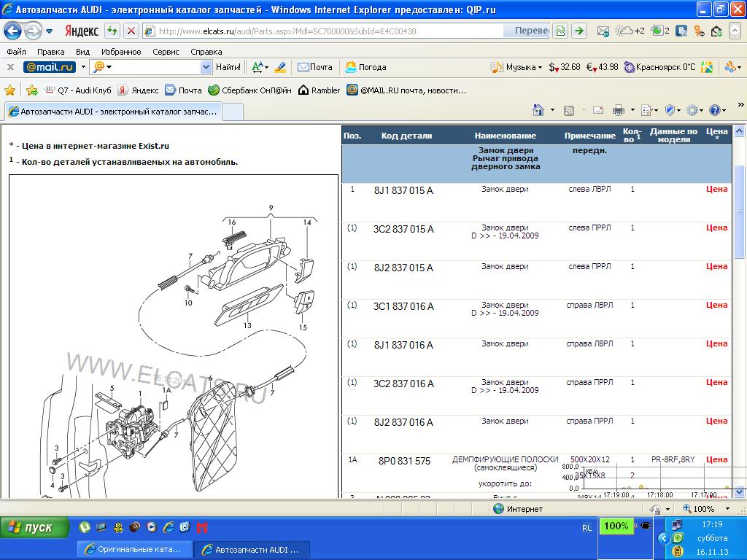Click the RSS feeds icon

pos(569,111)
